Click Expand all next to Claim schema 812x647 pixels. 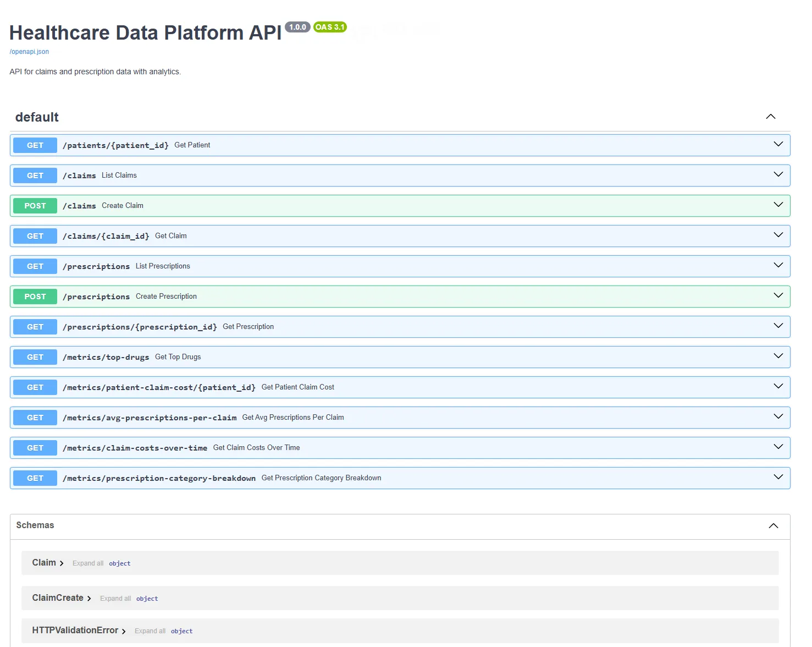point(88,563)
